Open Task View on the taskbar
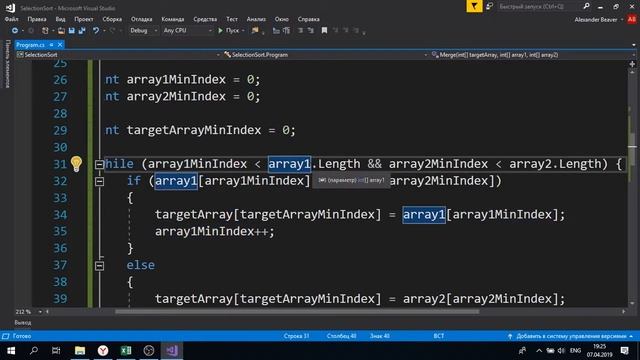This screenshot has width=640, height=360. pos(56,351)
